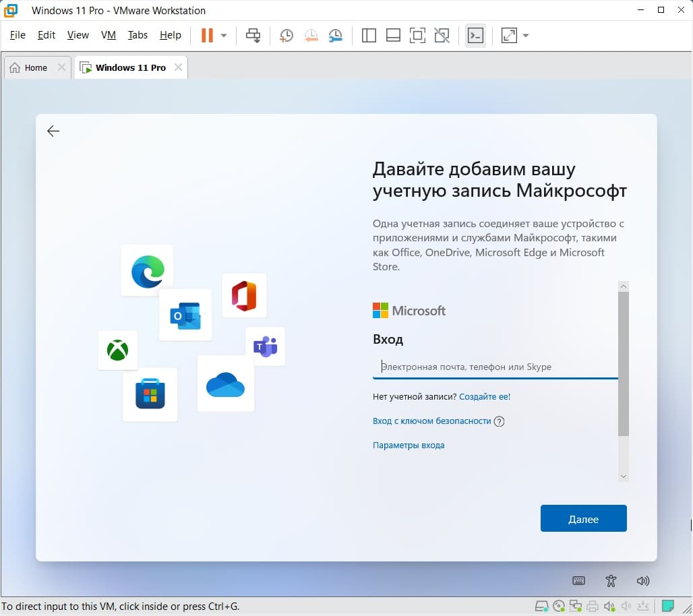Image resolution: width=693 pixels, height=616 pixels.
Task: Pause the virtual machine with the Suspend icon
Action: tap(207, 35)
